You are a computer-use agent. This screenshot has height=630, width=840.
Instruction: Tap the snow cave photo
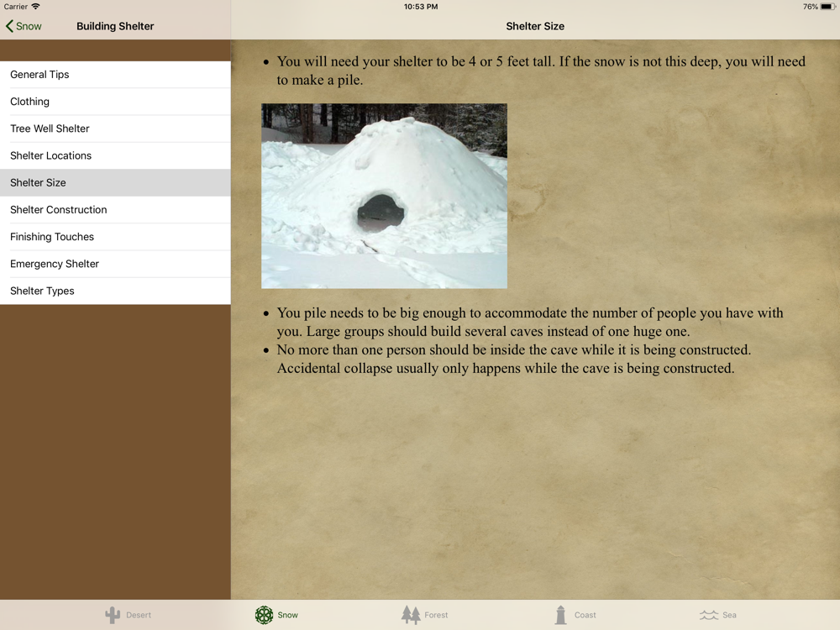pos(384,196)
